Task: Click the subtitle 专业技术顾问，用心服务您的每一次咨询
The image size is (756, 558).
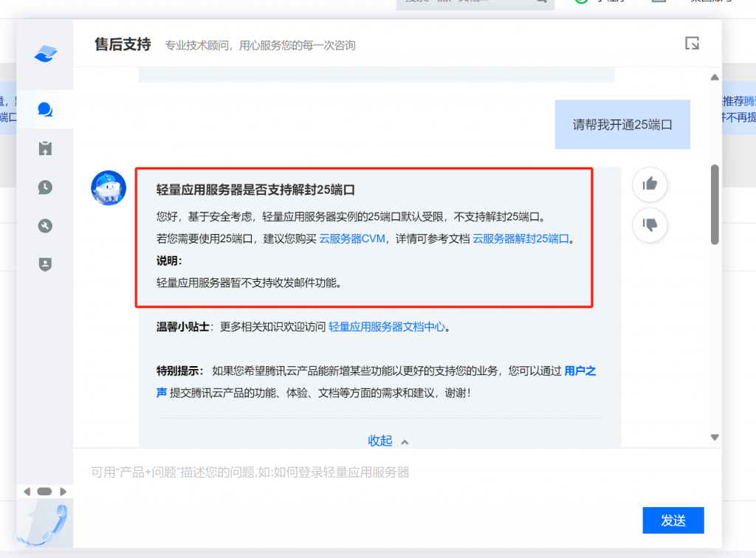Action: (261, 45)
